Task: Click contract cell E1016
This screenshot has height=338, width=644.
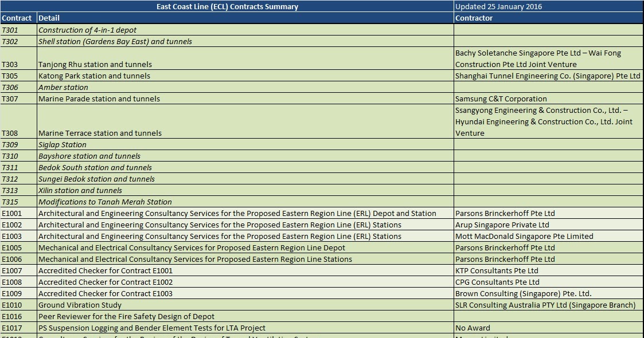Action: 18,317
